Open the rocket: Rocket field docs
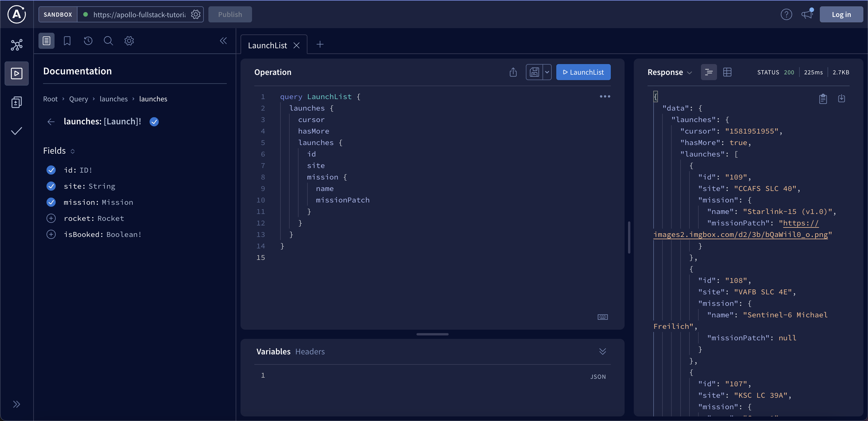Viewport: 868px width, 421px height. point(94,219)
